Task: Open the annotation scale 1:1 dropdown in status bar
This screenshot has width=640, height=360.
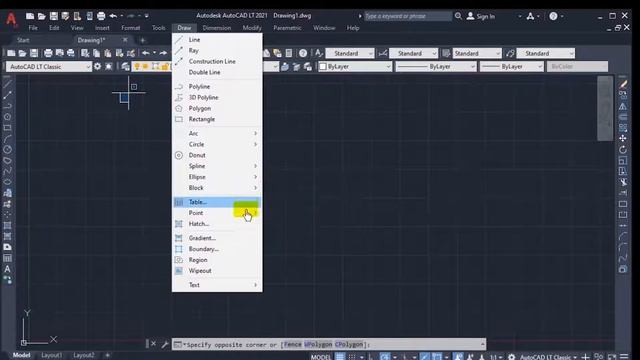Action: click(x=496, y=357)
